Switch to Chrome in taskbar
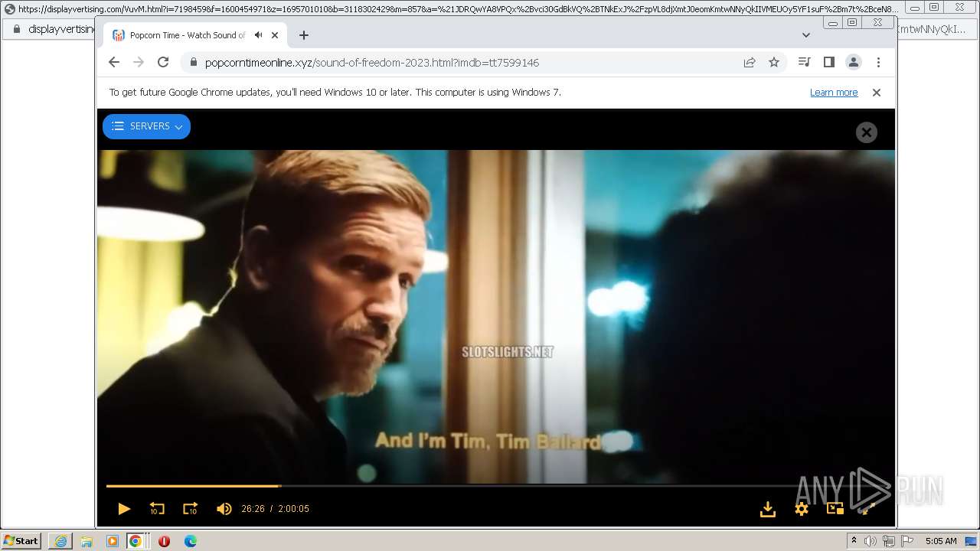 (137, 541)
